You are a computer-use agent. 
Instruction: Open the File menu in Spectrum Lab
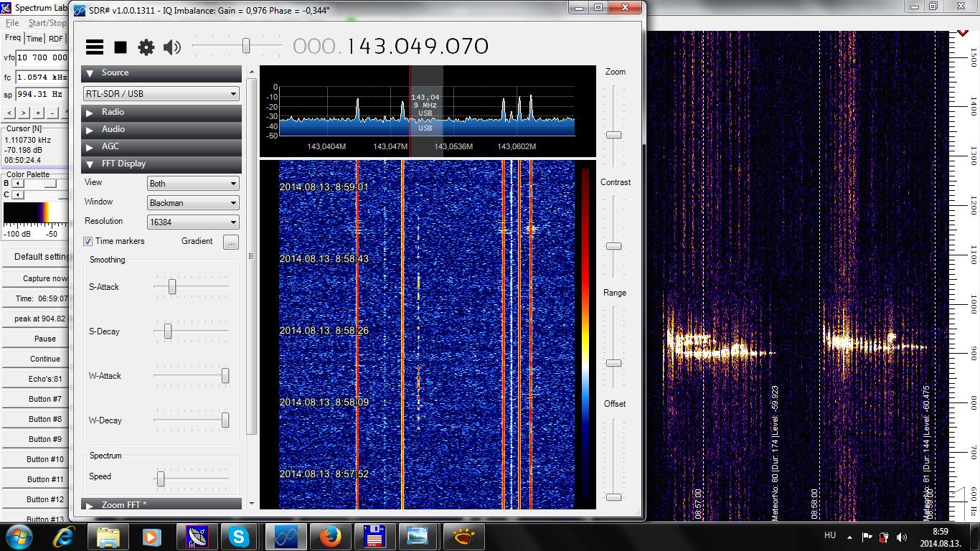(12, 23)
